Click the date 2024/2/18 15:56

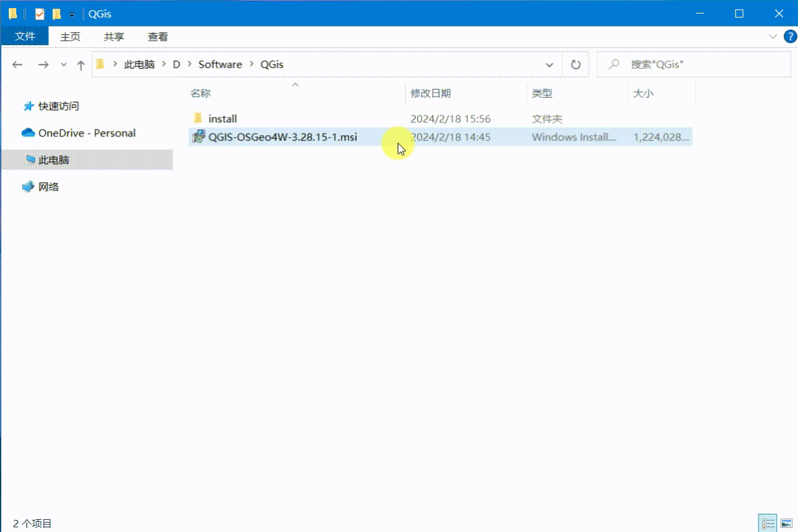(x=450, y=119)
